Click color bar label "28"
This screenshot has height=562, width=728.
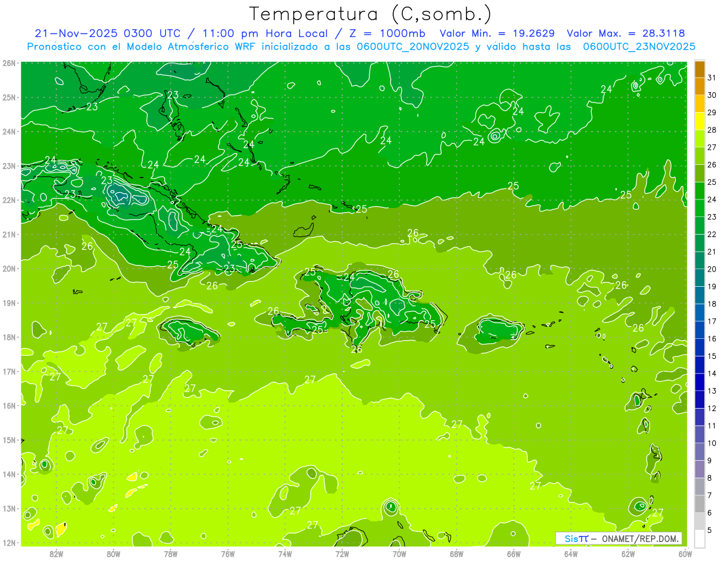tap(712, 130)
